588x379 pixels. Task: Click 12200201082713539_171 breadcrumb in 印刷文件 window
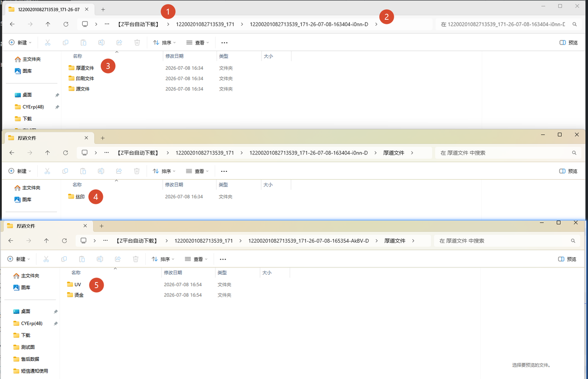[x=205, y=24]
